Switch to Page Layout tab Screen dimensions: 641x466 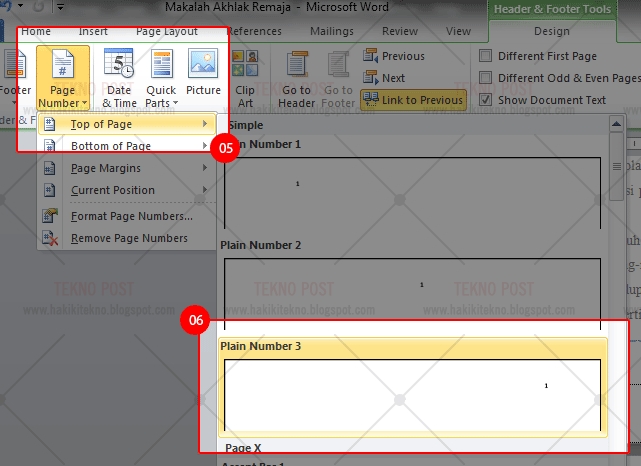pyautogui.click(x=167, y=31)
